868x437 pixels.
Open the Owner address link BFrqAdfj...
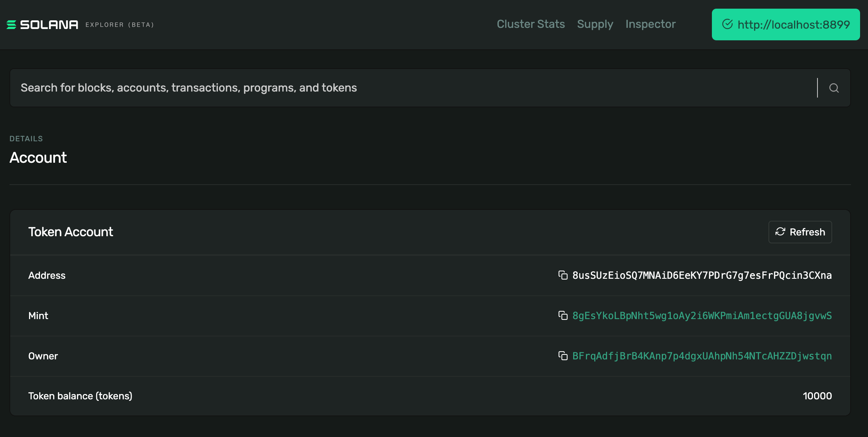tap(702, 356)
